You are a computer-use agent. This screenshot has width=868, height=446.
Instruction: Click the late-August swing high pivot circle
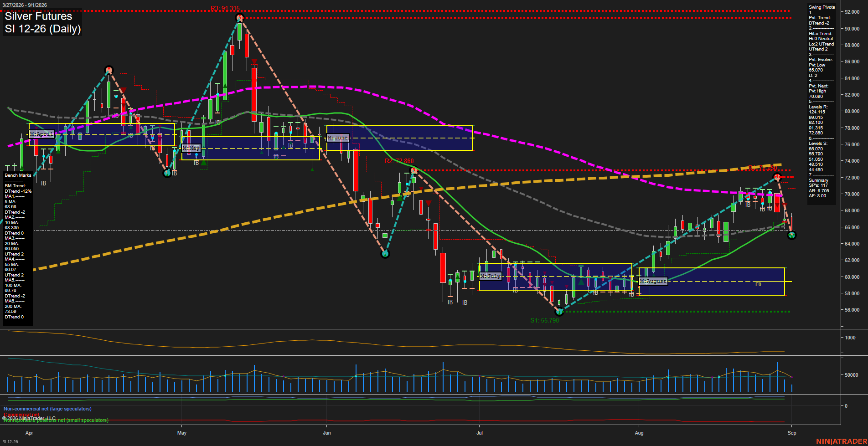pos(777,177)
